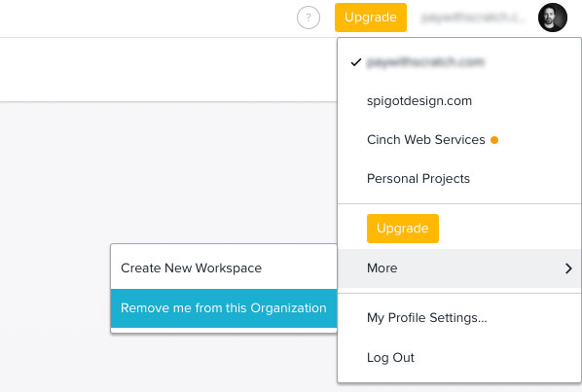Open the blurred account name dropdown in header
This screenshot has height=392, width=582.
[x=473, y=18]
